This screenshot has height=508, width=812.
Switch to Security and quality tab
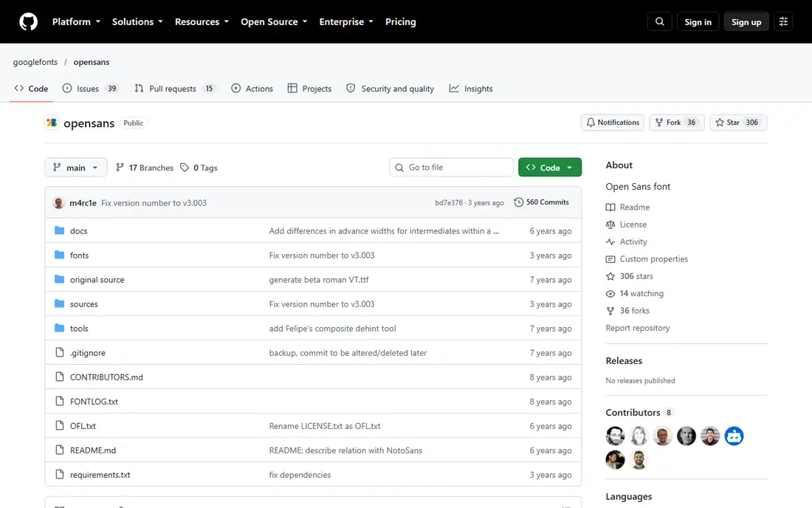[x=390, y=89]
